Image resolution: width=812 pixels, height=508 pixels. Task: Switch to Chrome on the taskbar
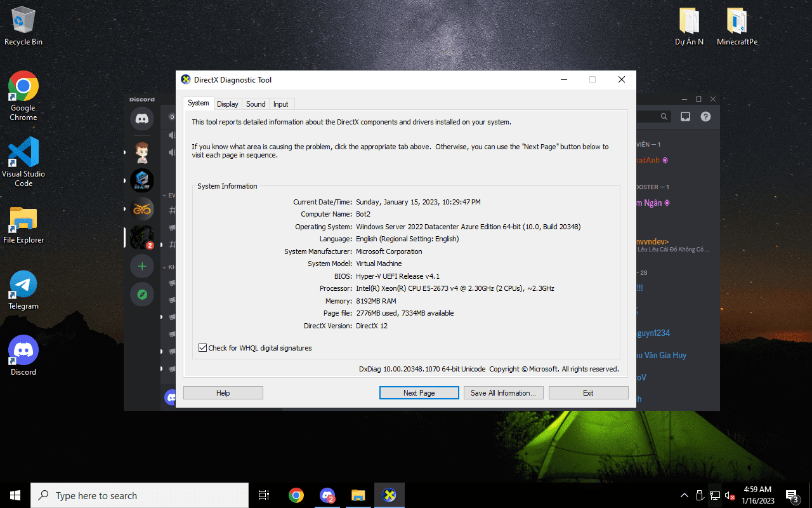coord(296,495)
